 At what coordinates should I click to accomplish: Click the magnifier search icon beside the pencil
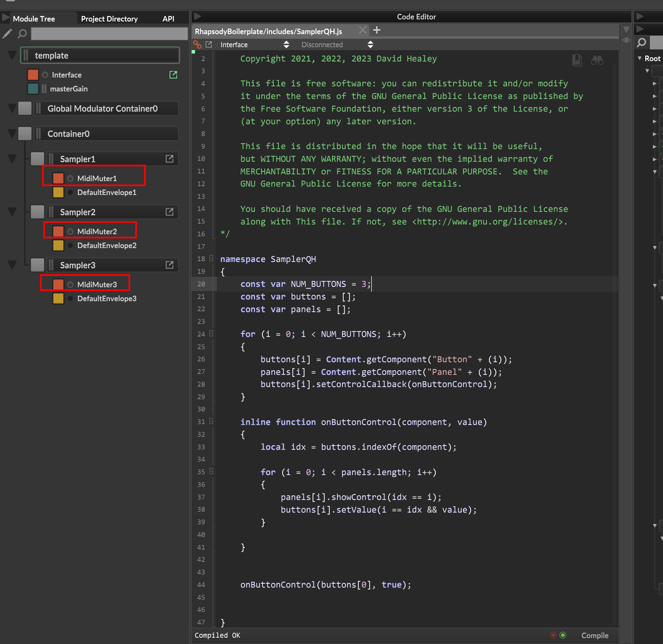tap(22, 34)
